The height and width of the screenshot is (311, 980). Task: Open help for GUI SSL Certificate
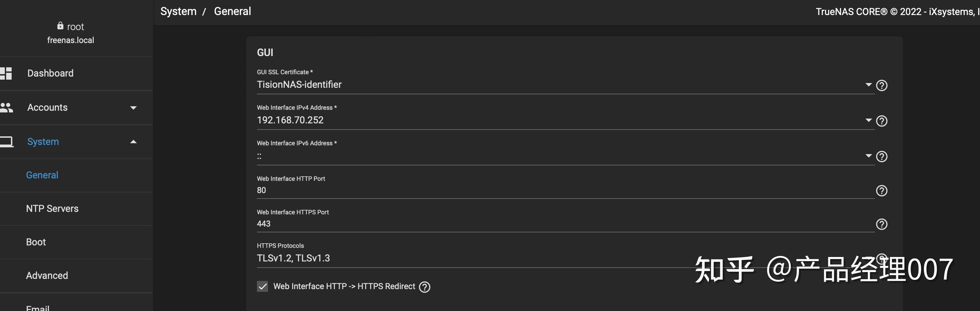(882, 85)
